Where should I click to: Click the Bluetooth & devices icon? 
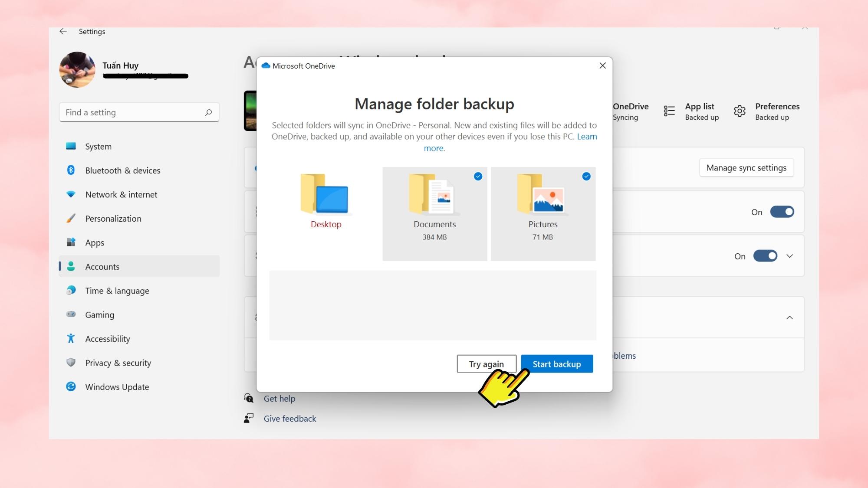pos(71,170)
